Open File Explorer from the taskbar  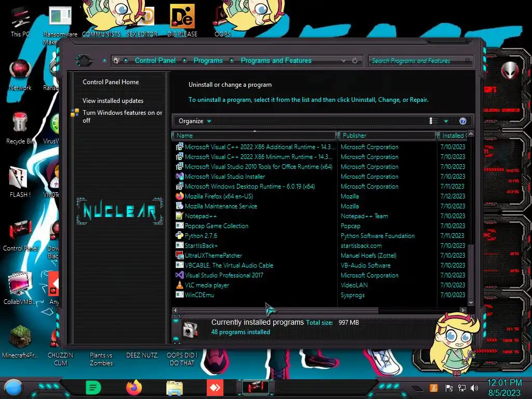point(175,388)
